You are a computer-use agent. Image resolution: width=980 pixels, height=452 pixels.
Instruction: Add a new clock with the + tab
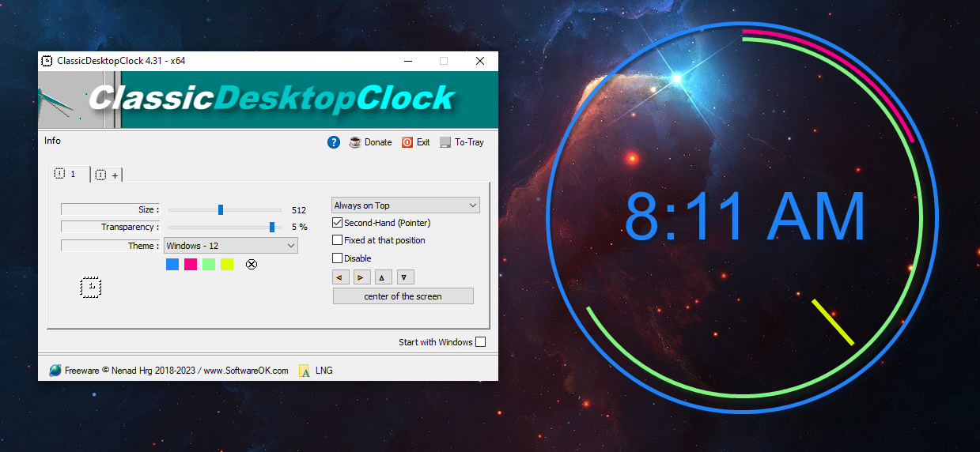point(107,175)
